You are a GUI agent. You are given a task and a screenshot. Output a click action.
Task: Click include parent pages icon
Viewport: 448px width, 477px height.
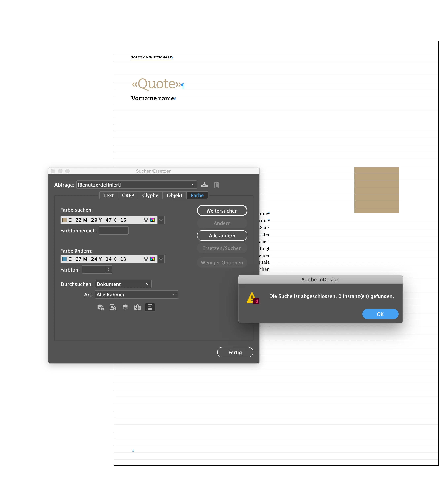pyautogui.click(x=137, y=307)
